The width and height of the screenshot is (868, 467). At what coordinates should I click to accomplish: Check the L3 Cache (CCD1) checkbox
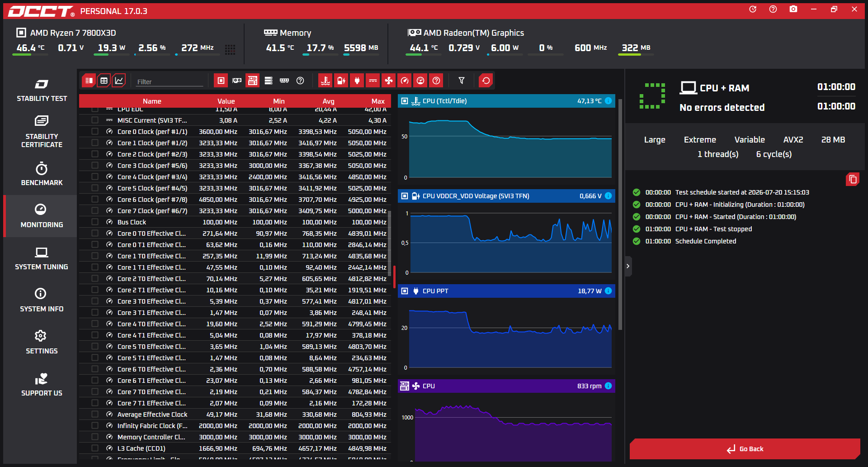point(95,448)
